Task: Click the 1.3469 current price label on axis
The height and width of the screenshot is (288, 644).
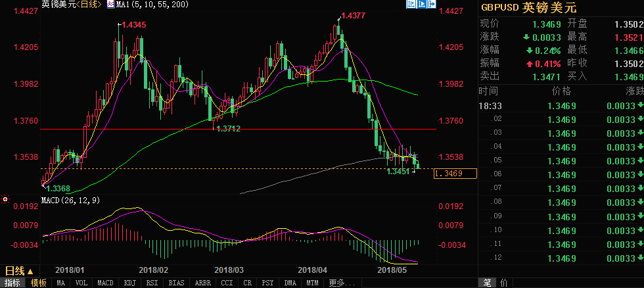Action: coord(453,174)
